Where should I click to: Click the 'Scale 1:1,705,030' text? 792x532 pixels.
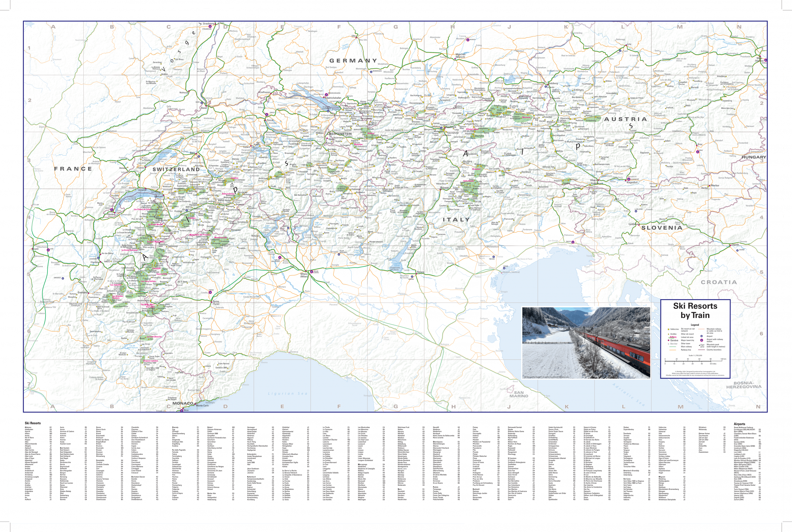point(696,355)
